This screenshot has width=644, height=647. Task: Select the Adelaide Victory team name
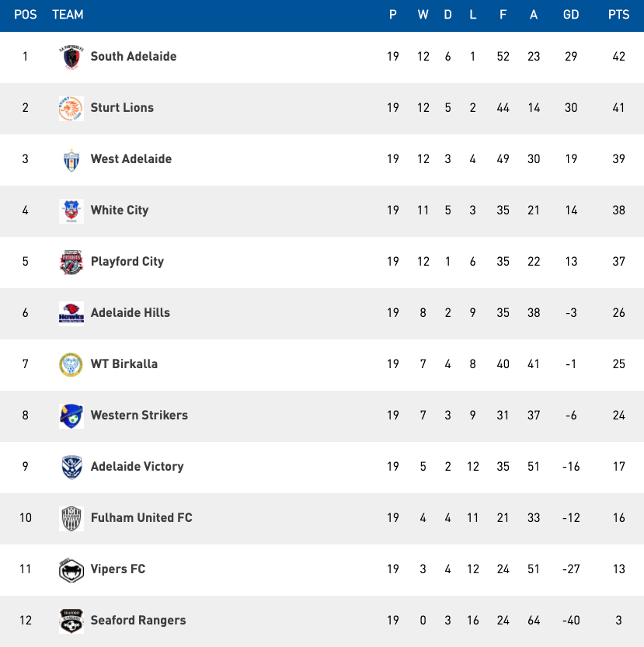click(137, 467)
